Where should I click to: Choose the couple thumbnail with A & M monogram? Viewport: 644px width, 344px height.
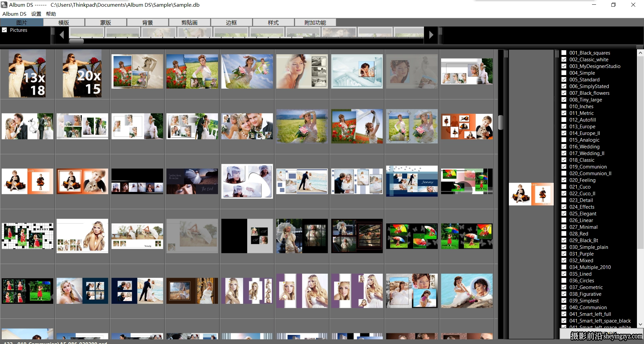tap(28, 126)
